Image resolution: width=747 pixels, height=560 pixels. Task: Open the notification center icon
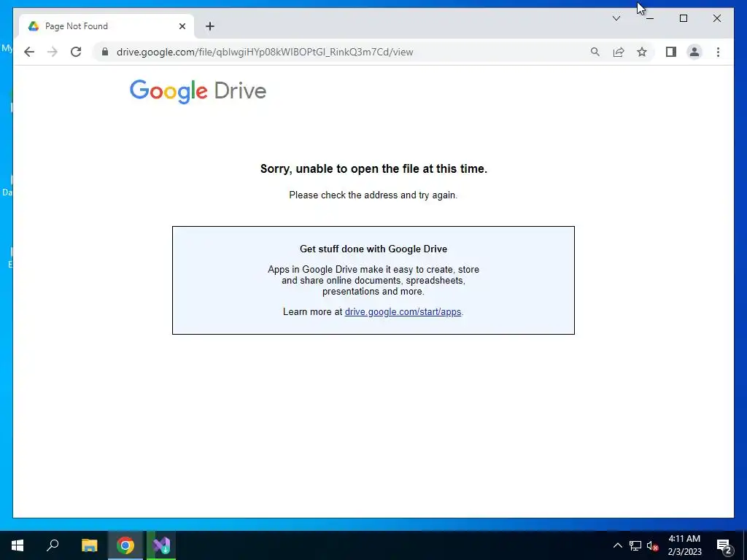coord(724,545)
